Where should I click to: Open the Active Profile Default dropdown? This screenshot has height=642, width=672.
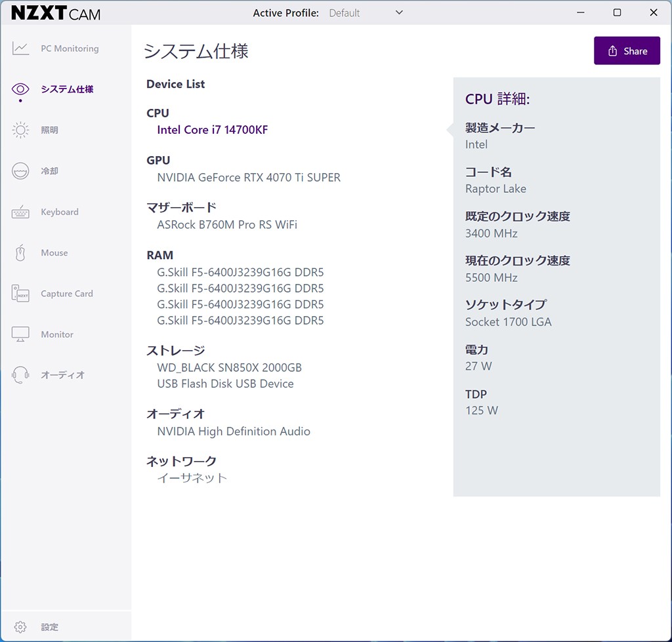366,13
